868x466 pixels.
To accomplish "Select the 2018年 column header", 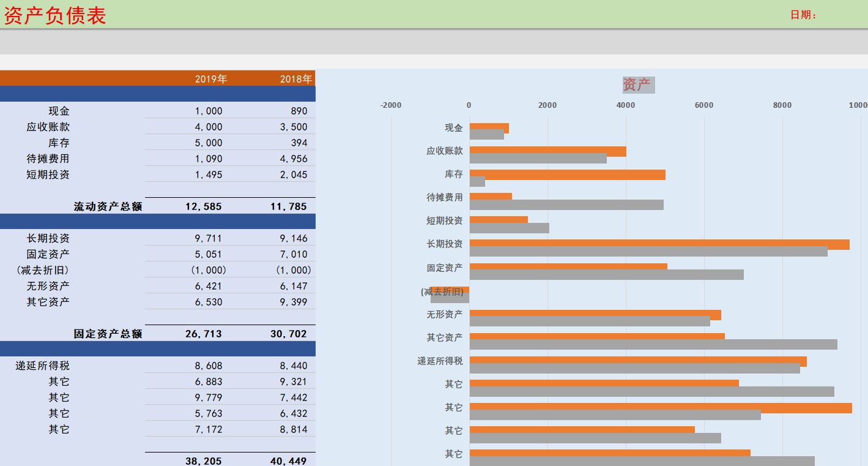I will point(296,79).
